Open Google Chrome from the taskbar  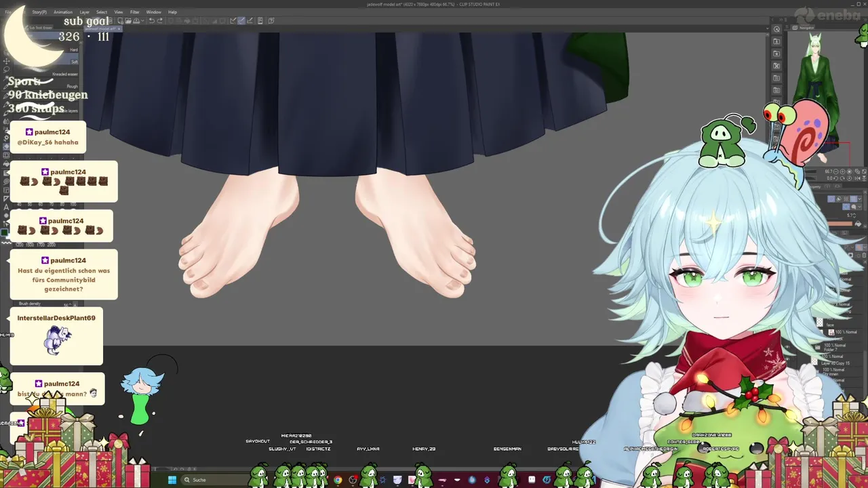pos(338,480)
